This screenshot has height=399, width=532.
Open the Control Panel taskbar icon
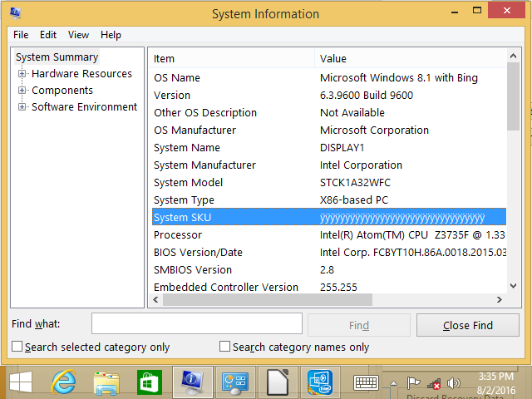click(235, 382)
